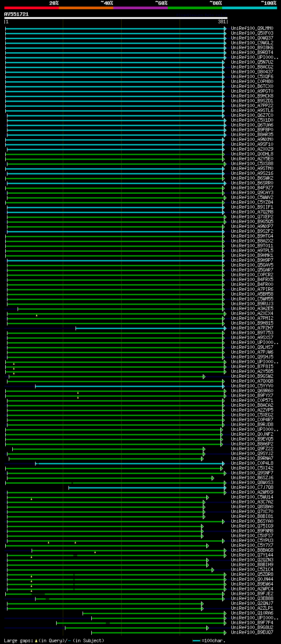
Task: Click the UniRef100_Q10RA6 label
Action: tap(252, 613)
